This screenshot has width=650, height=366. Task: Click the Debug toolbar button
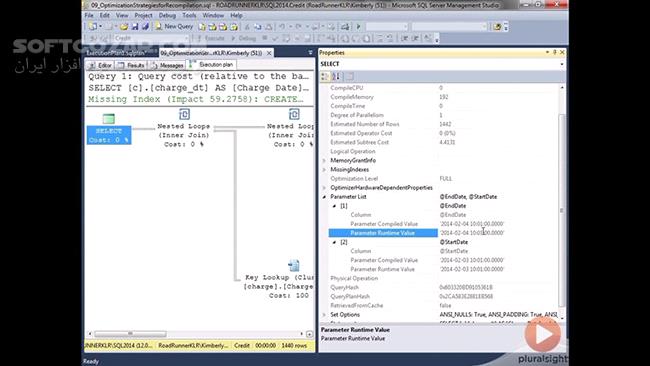243,38
